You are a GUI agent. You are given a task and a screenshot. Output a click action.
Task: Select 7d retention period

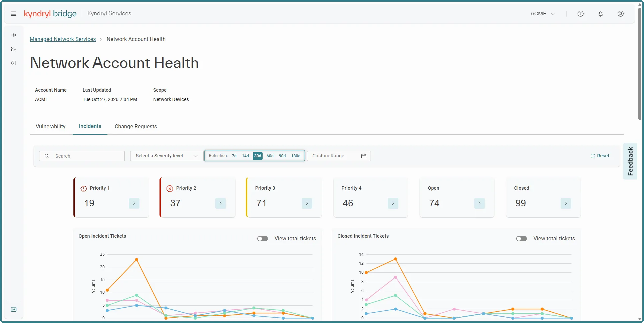234,156
